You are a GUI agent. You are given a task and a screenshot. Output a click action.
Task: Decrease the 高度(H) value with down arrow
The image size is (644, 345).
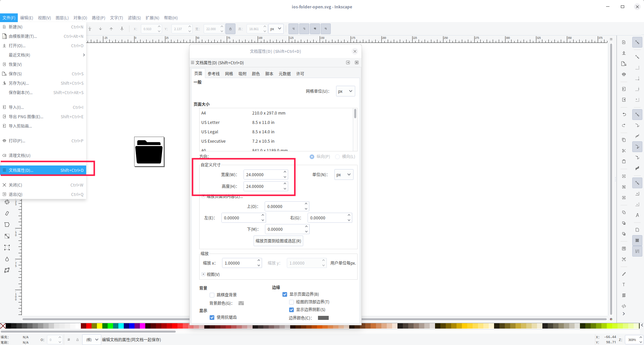(285, 189)
